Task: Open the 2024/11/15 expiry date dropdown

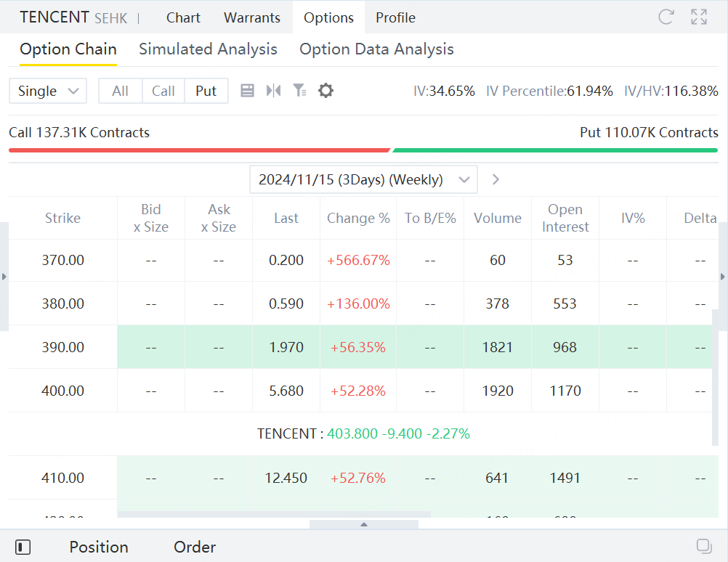Action: [363, 179]
